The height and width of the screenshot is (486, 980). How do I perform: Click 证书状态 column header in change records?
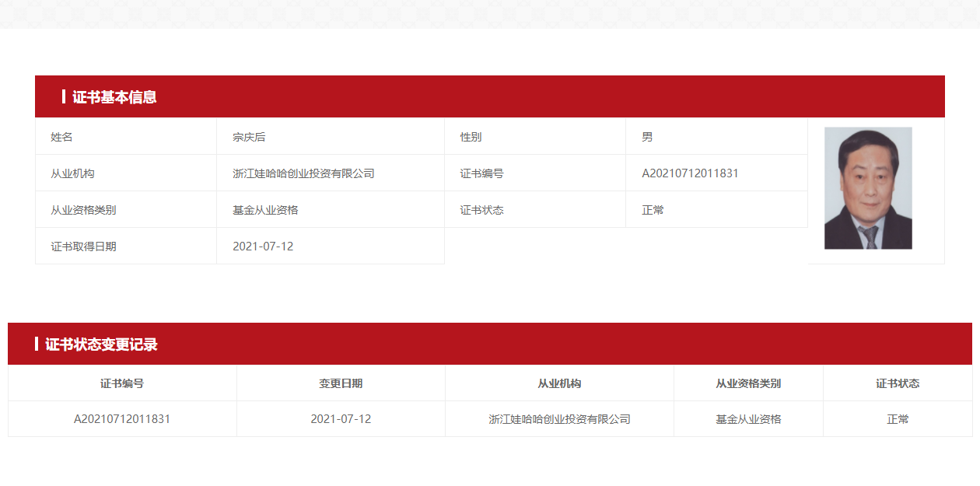click(x=898, y=383)
